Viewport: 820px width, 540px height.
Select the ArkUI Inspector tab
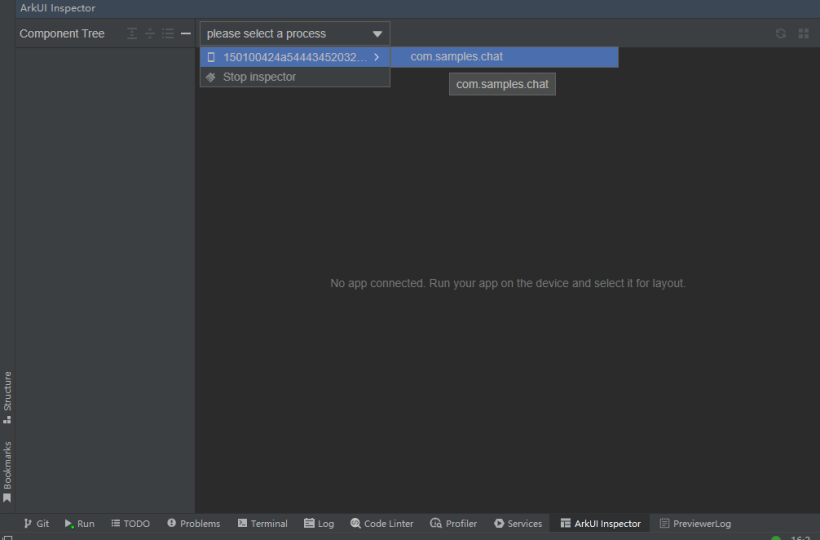600,523
